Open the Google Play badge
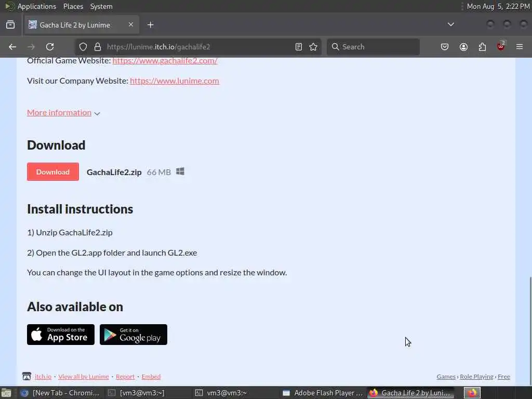The height and width of the screenshot is (399, 532). (x=134, y=335)
